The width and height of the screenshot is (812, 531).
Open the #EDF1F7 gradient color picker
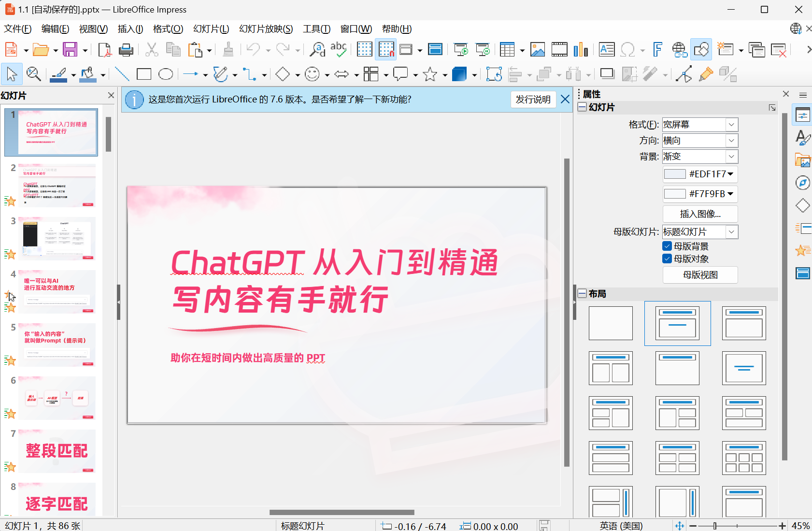pyautogui.click(x=700, y=174)
